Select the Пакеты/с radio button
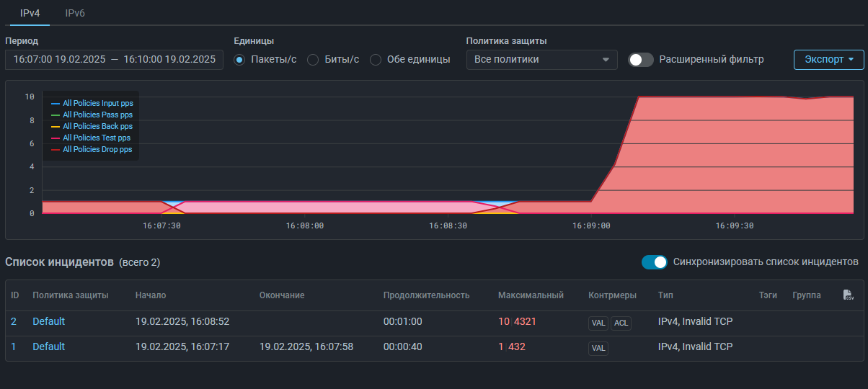The width and height of the screenshot is (868, 389). click(240, 60)
